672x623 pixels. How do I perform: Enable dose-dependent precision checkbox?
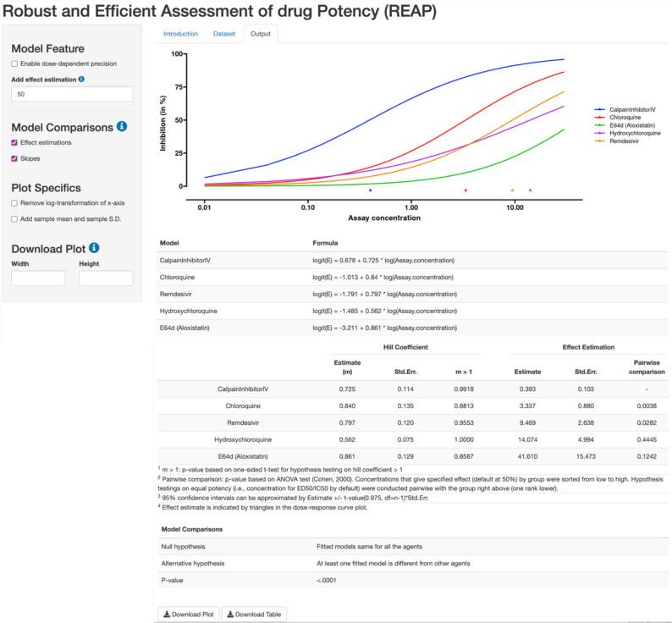(x=14, y=63)
